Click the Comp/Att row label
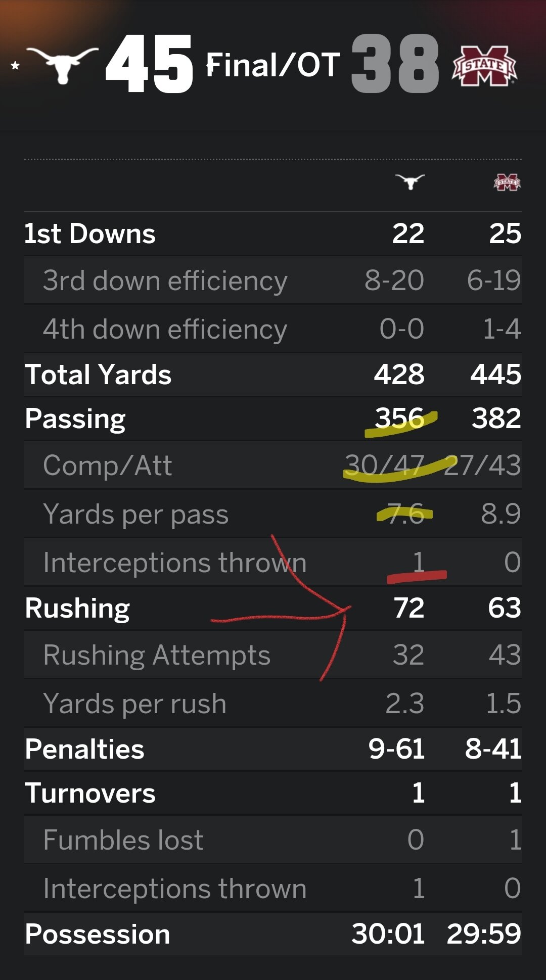This screenshot has width=546, height=980. point(107,465)
